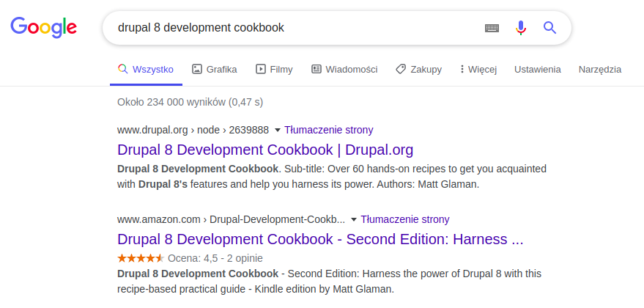Click the play icon beside Filmy

point(260,69)
